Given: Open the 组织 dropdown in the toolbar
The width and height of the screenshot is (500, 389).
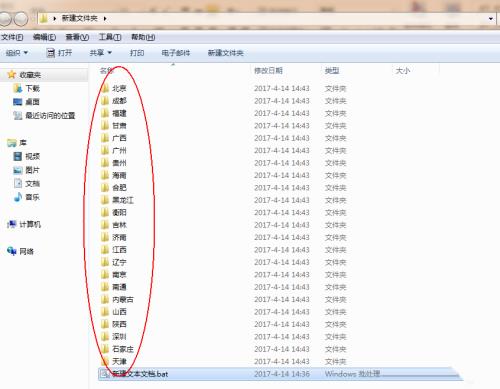Looking at the screenshot, I should (x=17, y=53).
